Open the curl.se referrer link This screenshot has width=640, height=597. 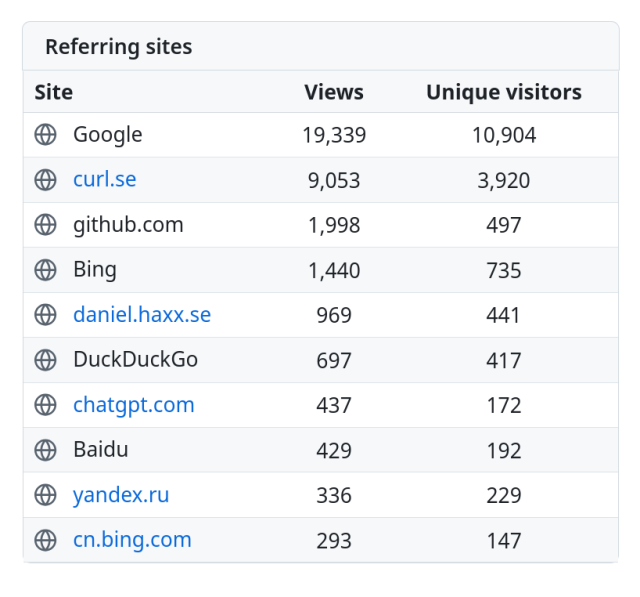pyautogui.click(x=104, y=180)
